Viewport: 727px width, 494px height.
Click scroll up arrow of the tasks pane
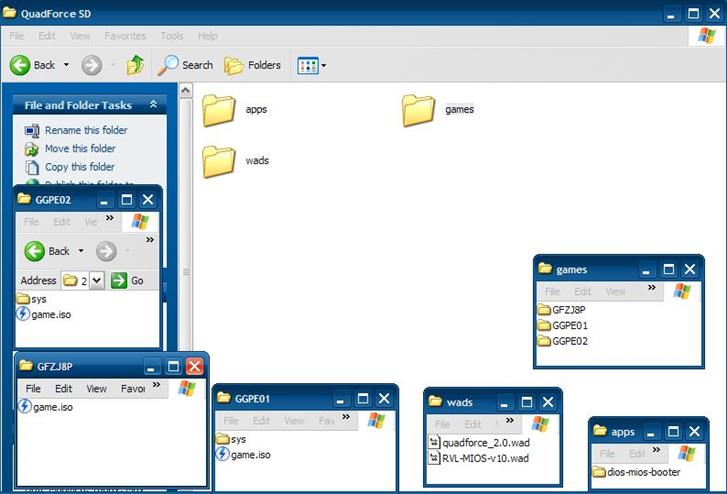185,90
